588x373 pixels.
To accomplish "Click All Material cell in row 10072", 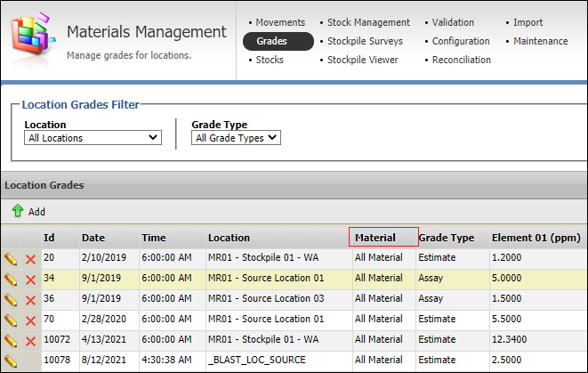I will pyautogui.click(x=379, y=339).
